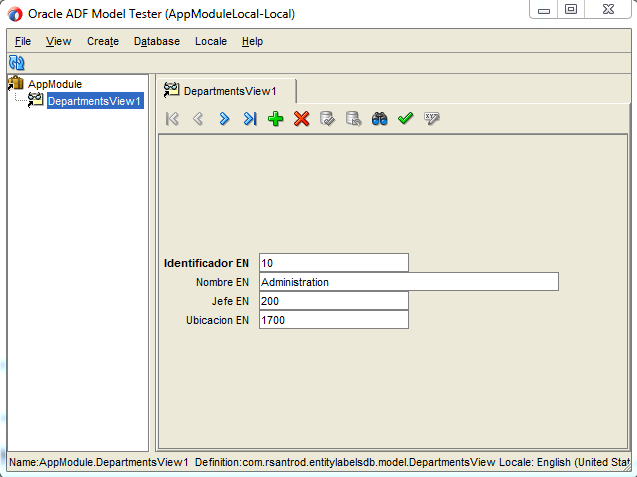Click the Locale: English status text
The image size is (637, 477).
[x=565, y=462]
